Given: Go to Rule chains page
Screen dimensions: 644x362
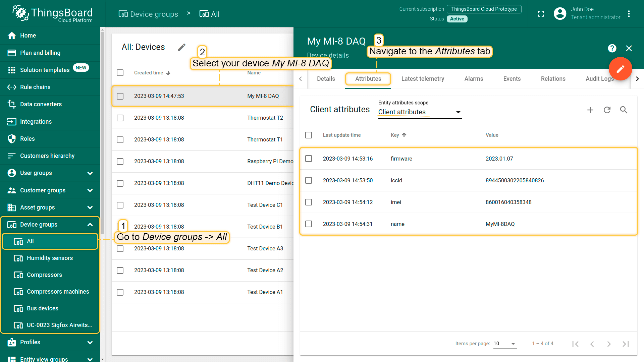Looking at the screenshot, I should point(35,87).
